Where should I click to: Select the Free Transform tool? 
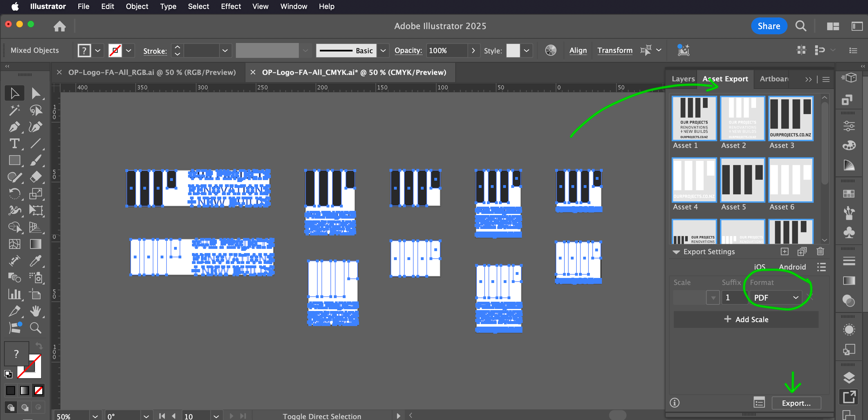pyautogui.click(x=36, y=211)
